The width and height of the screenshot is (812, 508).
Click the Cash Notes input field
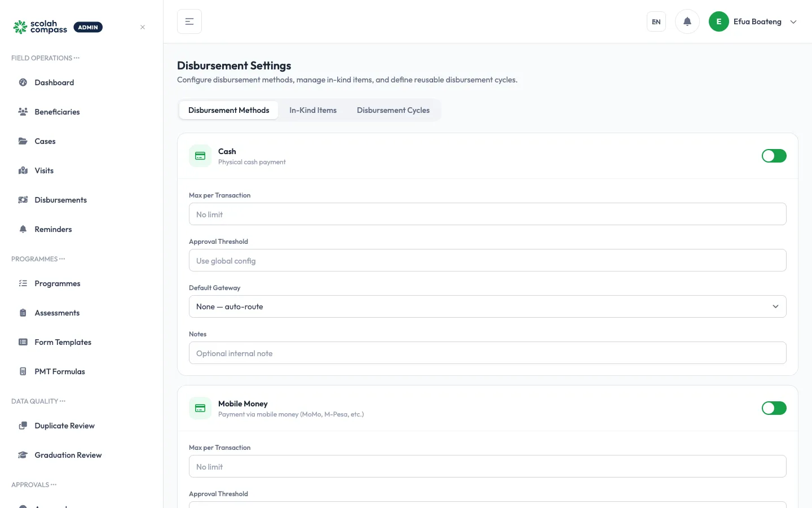tap(488, 353)
